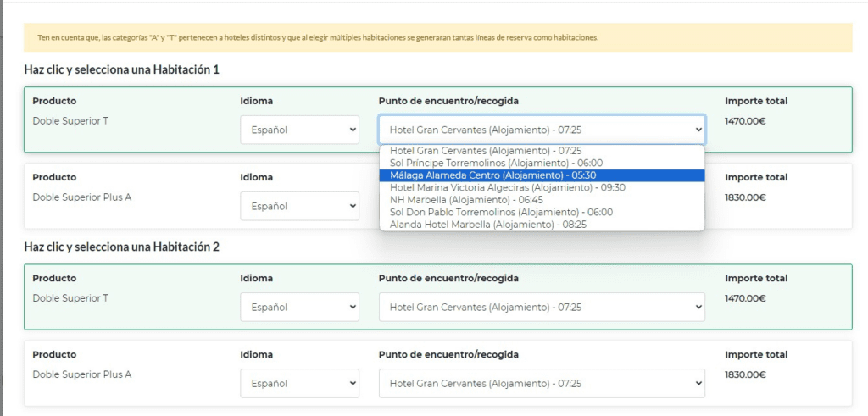Image resolution: width=868 pixels, height=416 pixels.
Task: Pick Hotel Gran Cervantes option in open list
Action: point(485,151)
